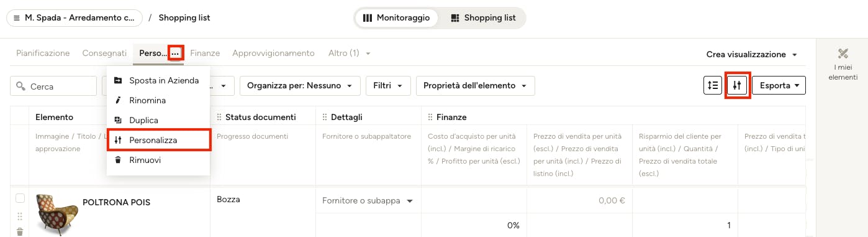The image size is (868, 237).
Task: Click the drag handle beside Status documenti
Action: (x=219, y=117)
